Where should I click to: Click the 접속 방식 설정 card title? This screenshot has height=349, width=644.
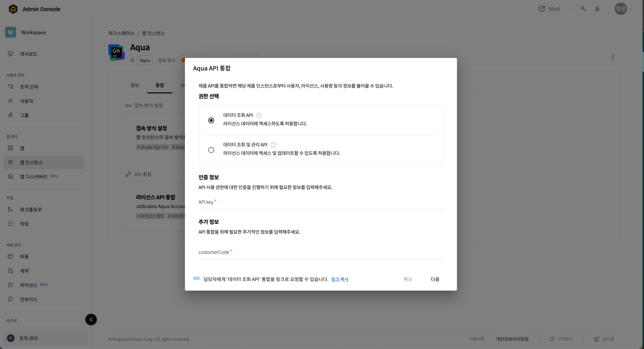point(151,128)
